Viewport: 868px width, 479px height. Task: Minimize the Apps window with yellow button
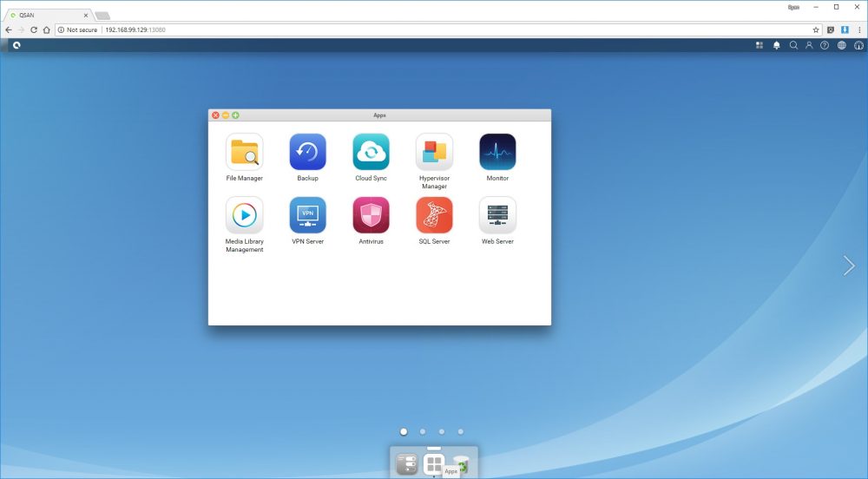[226, 115]
